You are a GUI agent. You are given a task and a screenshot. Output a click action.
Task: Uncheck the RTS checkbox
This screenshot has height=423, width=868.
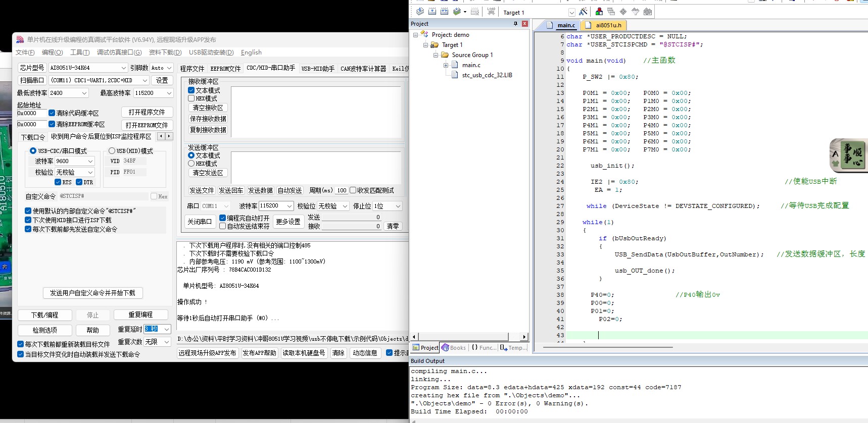58,182
